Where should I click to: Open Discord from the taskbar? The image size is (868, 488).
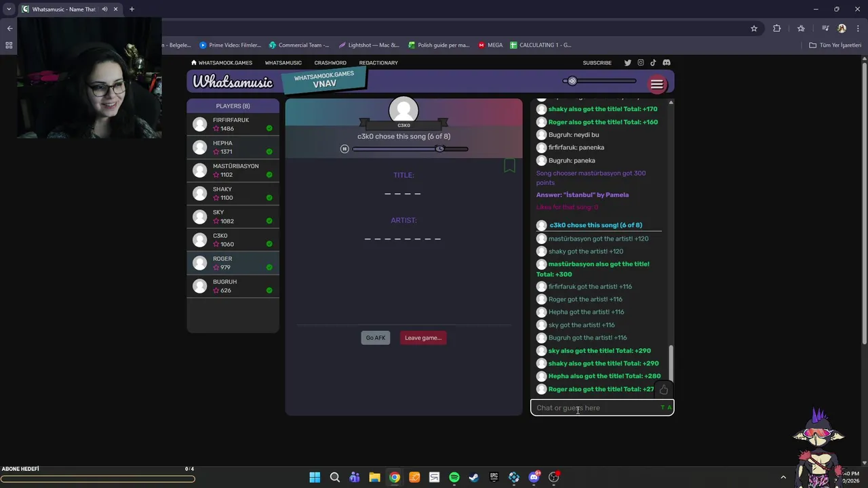534,477
